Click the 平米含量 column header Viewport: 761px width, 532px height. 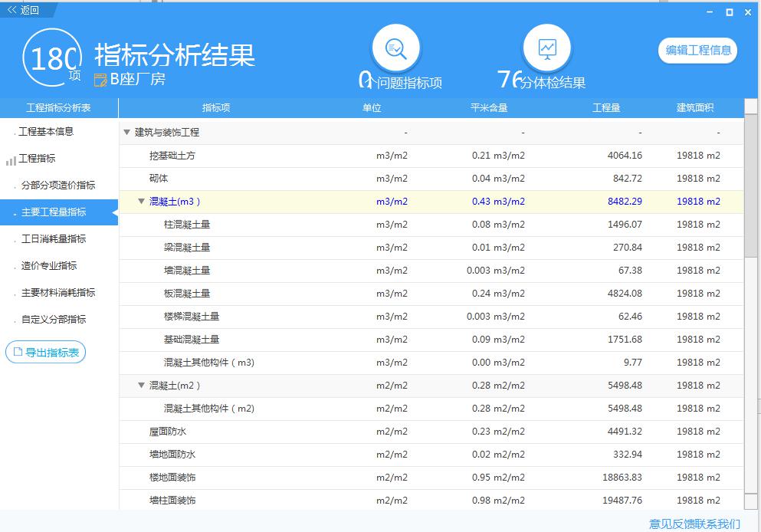point(489,108)
